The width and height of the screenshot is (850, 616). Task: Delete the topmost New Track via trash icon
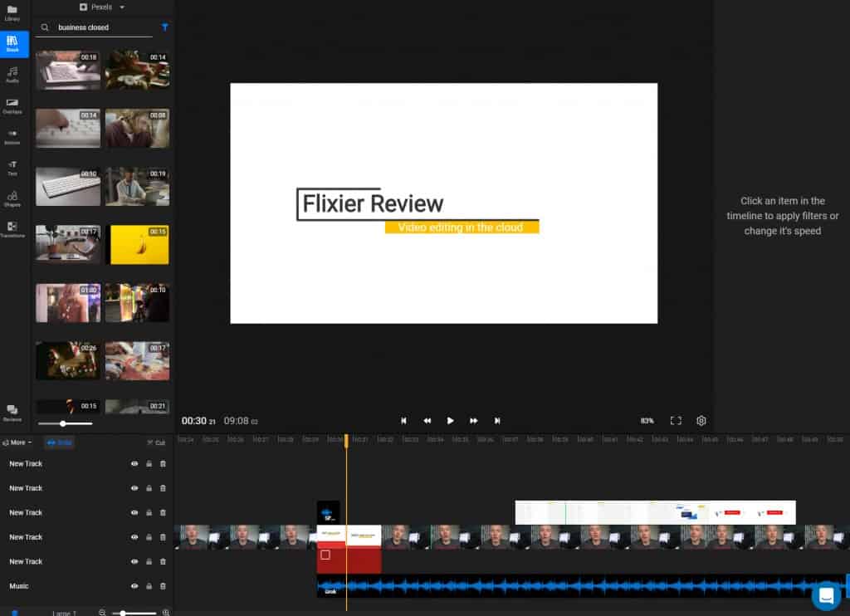pos(164,463)
